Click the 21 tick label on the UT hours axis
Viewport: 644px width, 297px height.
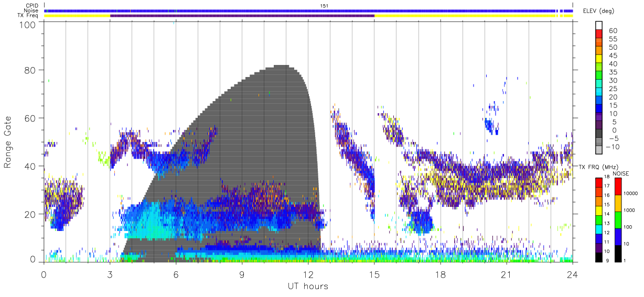point(507,274)
